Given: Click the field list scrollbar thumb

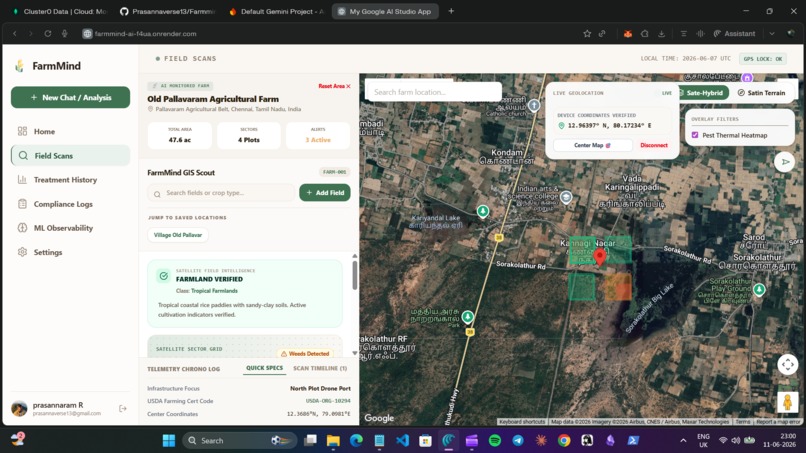Looking at the screenshot, I should 355,276.
